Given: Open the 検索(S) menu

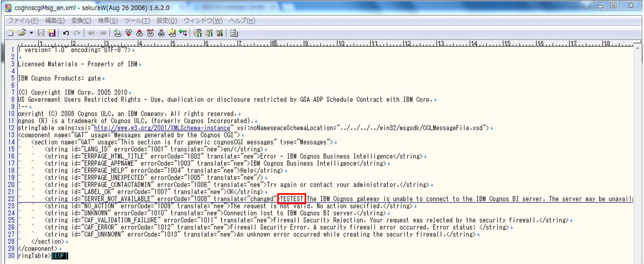Looking at the screenshot, I should [x=108, y=21].
